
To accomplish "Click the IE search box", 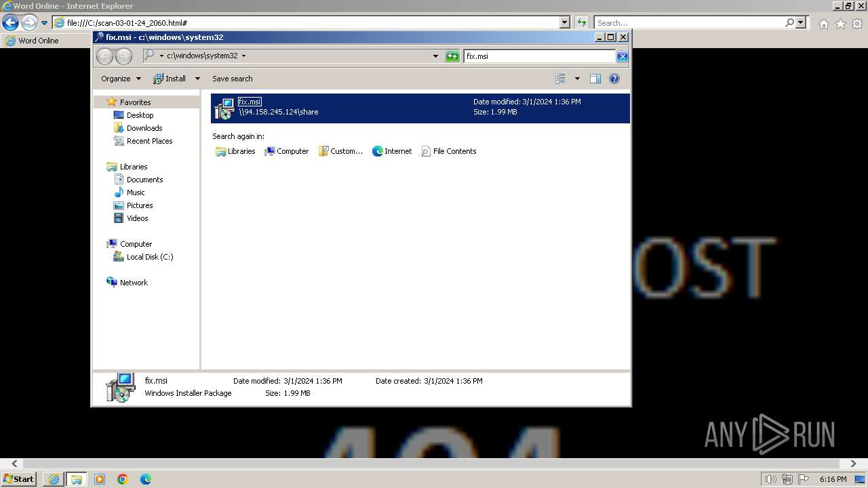I will click(x=688, y=23).
